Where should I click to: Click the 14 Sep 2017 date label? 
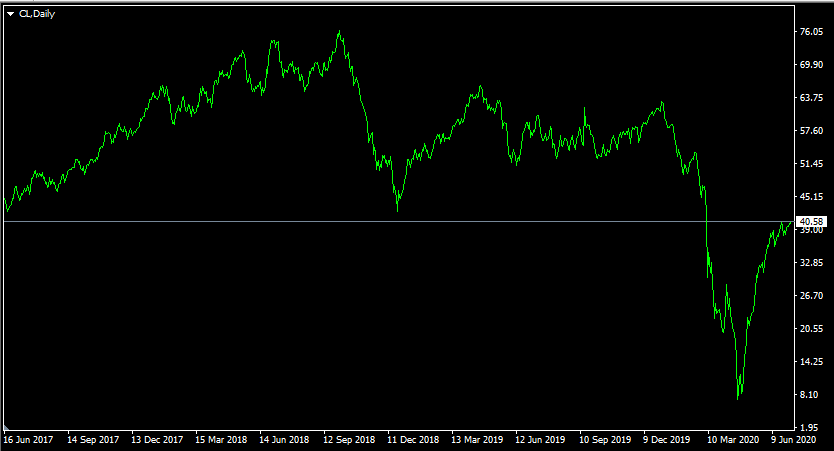point(93,440)
